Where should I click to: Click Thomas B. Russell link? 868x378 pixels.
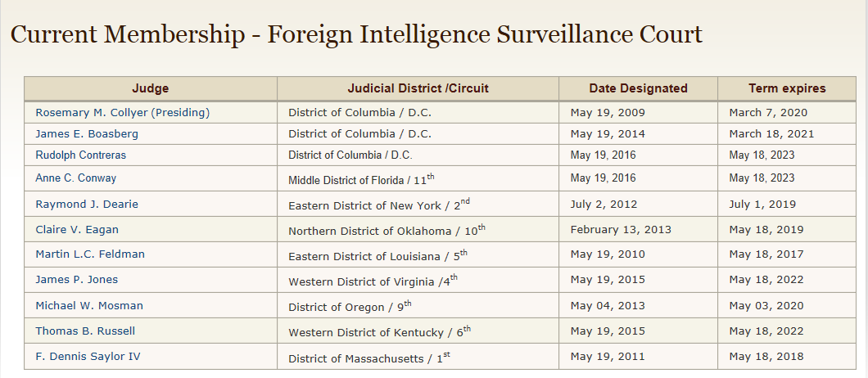(x=85, y=331)
